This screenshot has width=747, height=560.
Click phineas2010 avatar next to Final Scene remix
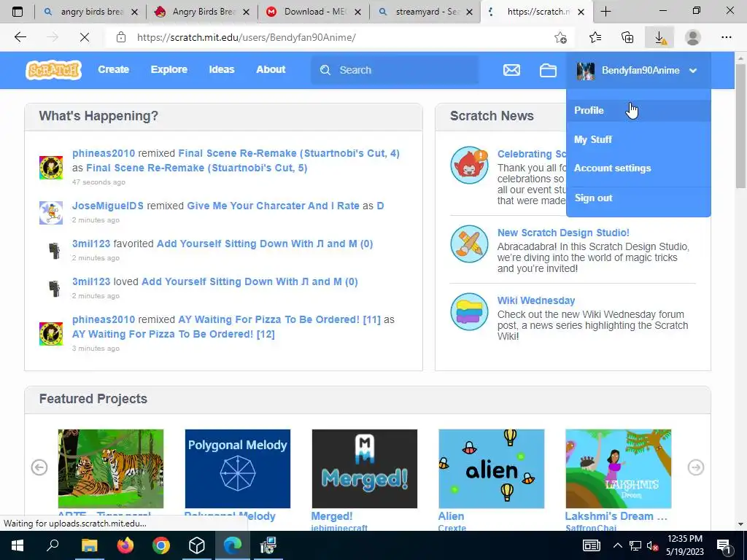51,167
